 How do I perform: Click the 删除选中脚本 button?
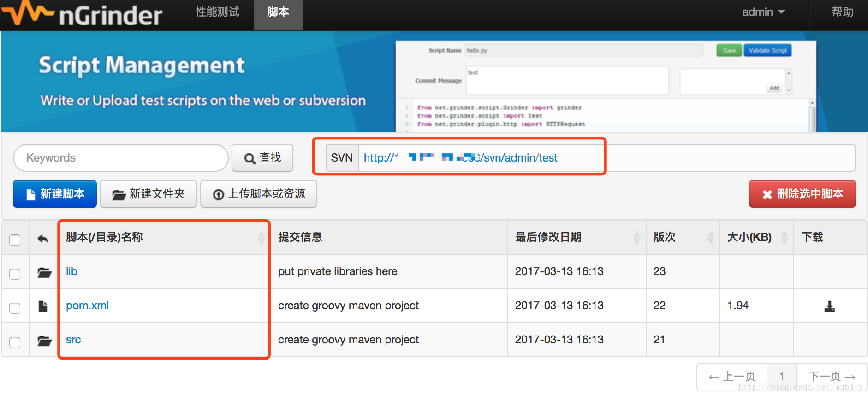[x=803, y=194]
